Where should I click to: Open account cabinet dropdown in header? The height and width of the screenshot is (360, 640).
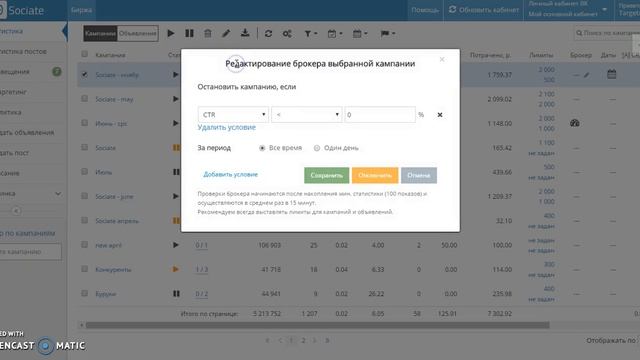tap(568, 9)
